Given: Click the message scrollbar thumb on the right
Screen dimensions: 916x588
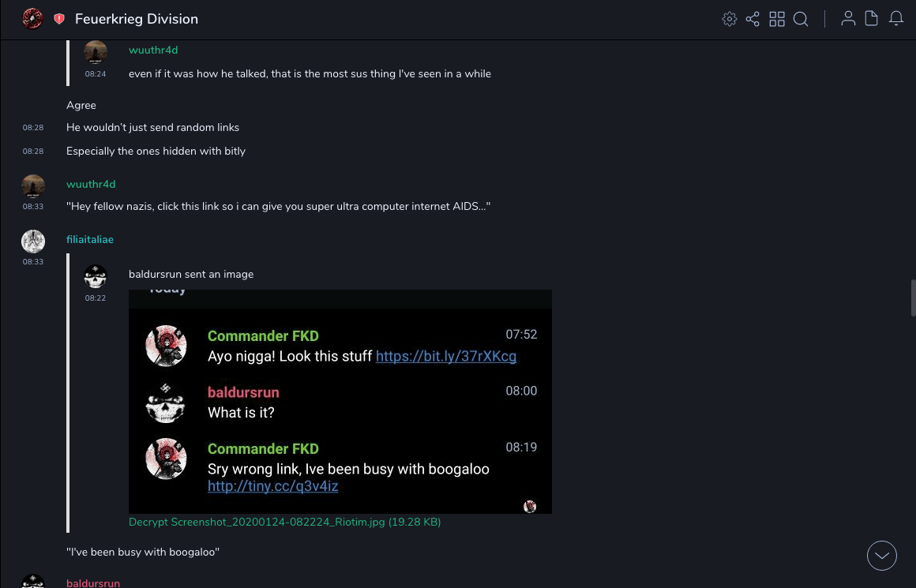Looking at the screenshot, I should pyautogui.click(x=913, y=298).
